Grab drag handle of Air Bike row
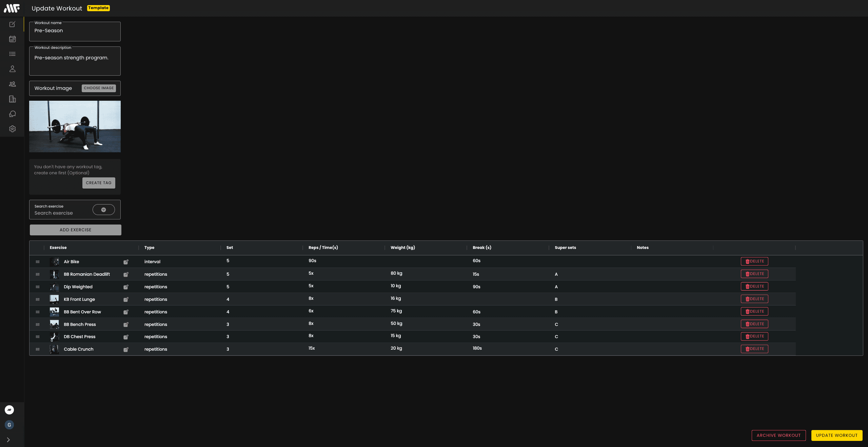Viewport: 868px width, 447px height. pyautogui.click(x=38, y=262)
